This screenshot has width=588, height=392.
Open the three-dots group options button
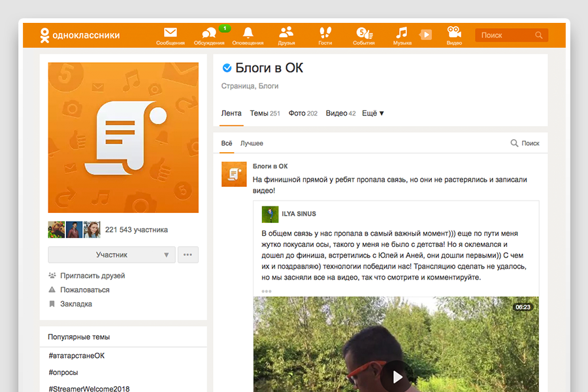(x=188, y=255)
